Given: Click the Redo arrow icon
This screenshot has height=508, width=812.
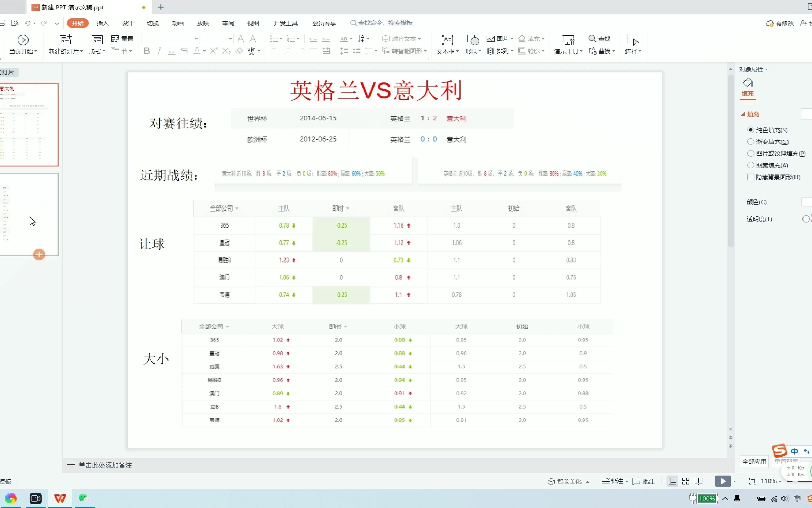Looking at the screenshot, I should 44,23.
